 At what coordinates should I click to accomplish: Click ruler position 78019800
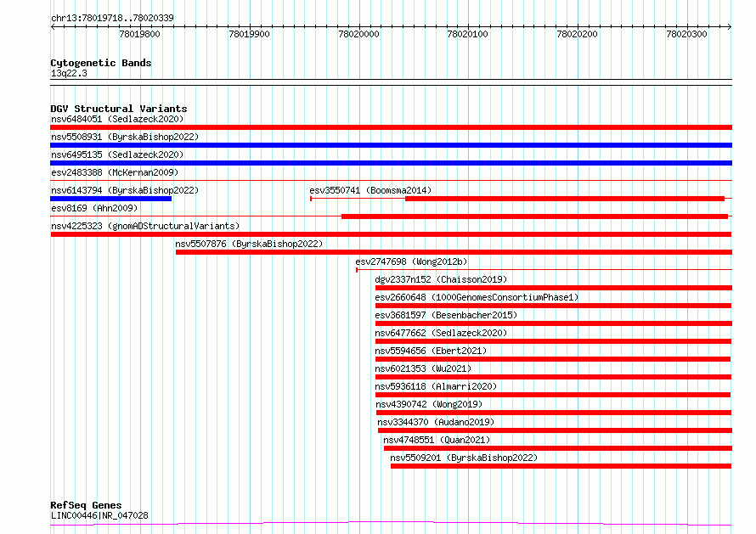pyautogui.click(x=140, y=34)
